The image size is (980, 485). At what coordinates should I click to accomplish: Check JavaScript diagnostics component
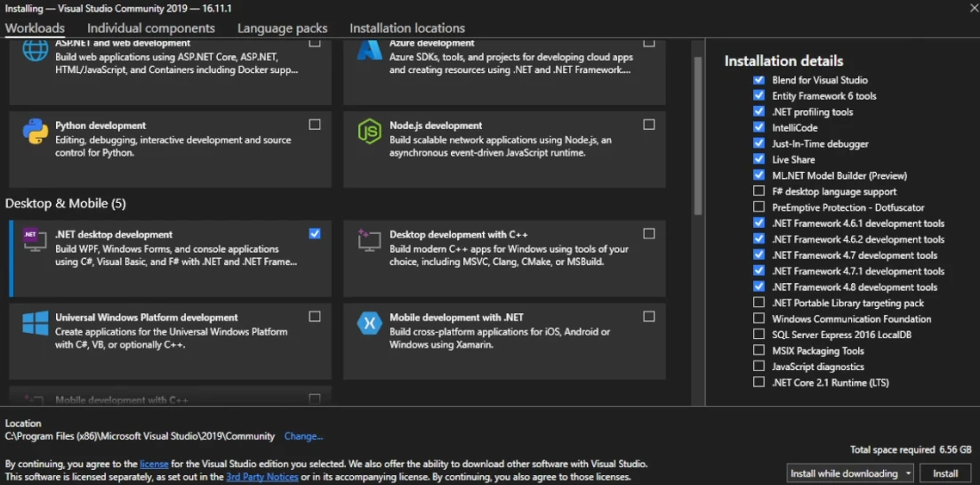tap(759, 366)
